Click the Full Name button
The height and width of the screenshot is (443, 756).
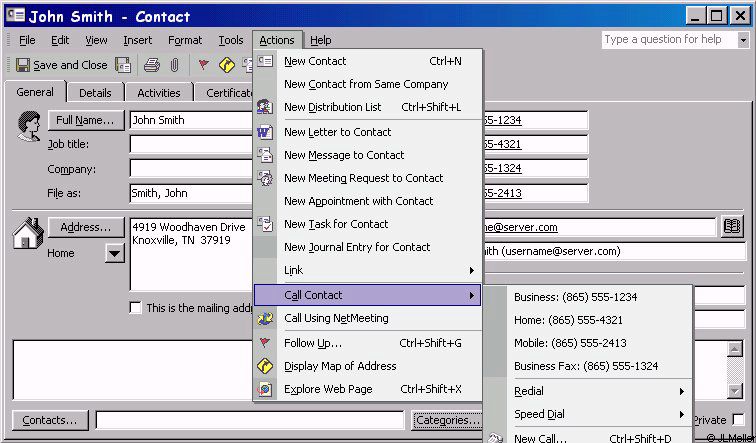pyautogui.click(x=85, y=120)
